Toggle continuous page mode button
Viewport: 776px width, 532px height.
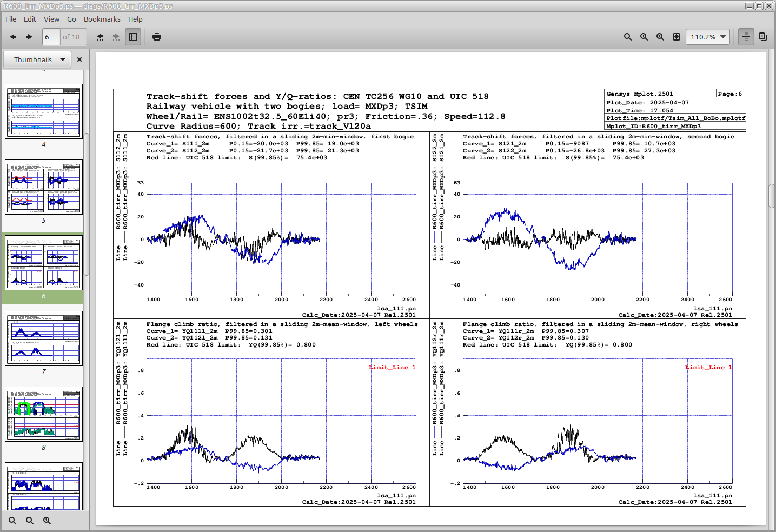746,37
